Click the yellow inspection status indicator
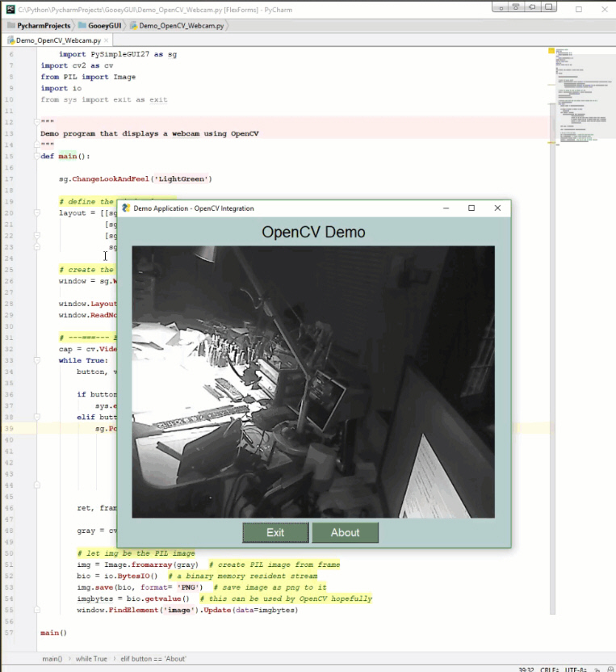 pyautogui.click(x=551, y=51)
